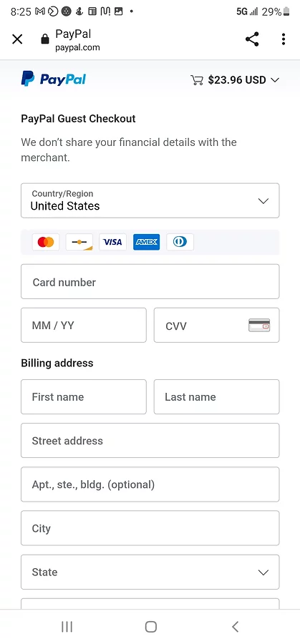The image size is (300, 644).
Task: Expand the $23.96 USD order summary
Action: 235,79
